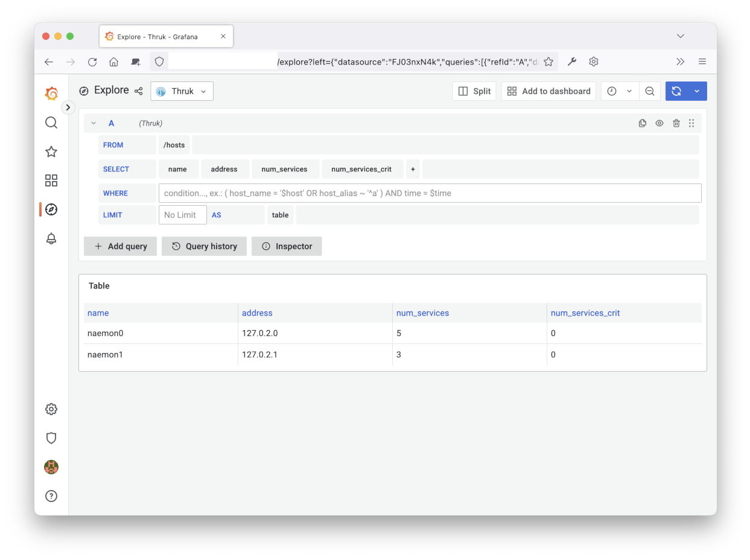Click num_services value 3
This screenshot has height=560, width=750.
tap(469, 355)
